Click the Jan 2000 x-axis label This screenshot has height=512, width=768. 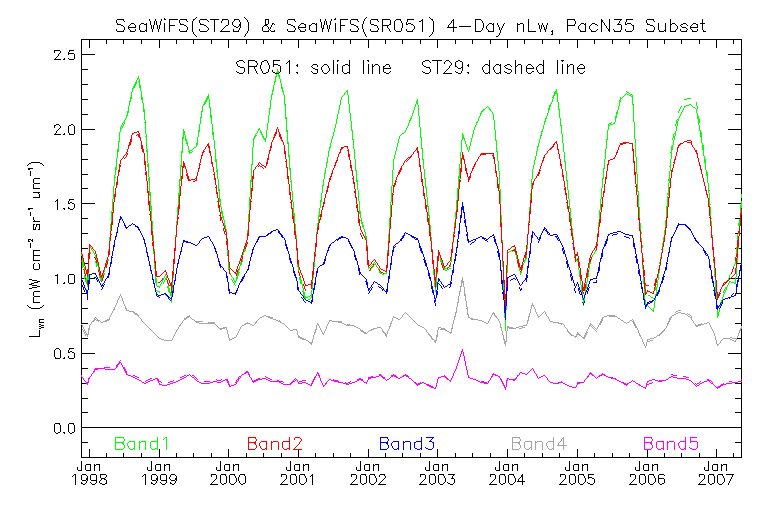(228, 473)
